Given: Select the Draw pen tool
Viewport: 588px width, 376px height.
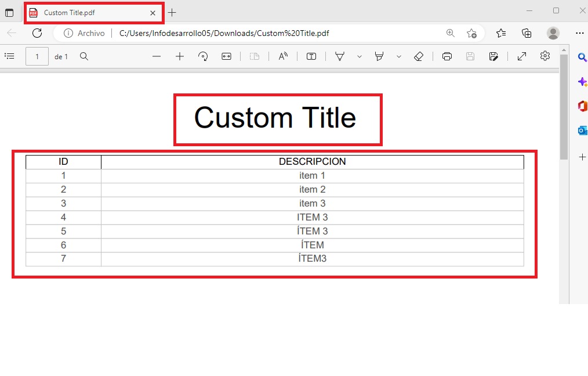Looking at the screenshot, I should [340, 56].
